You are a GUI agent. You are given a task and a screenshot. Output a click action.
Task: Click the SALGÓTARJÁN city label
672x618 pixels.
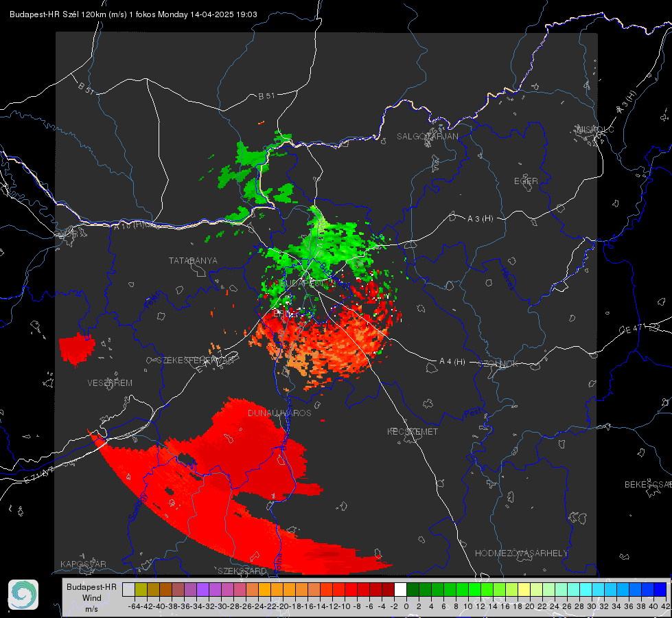click(427, 137)
